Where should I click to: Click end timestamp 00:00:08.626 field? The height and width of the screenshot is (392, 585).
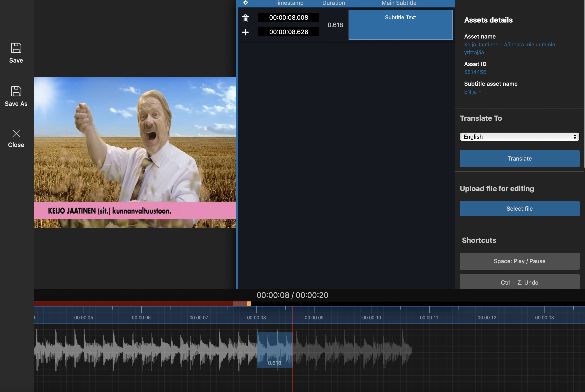289,32
